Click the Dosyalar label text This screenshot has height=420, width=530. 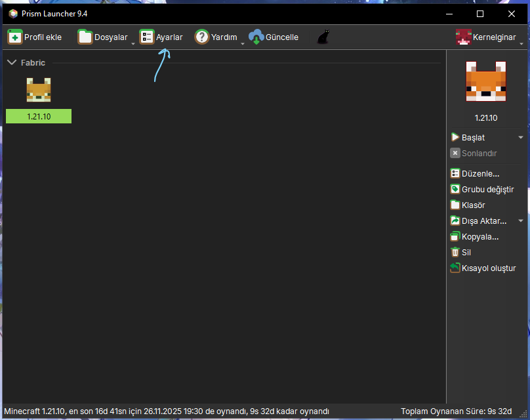111,37
